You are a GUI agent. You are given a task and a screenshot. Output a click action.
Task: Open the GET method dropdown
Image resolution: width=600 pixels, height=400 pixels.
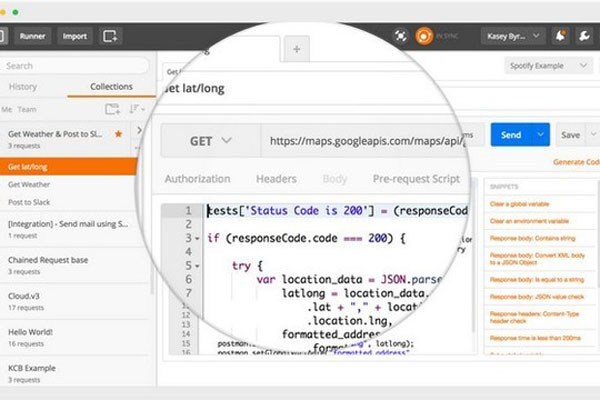coord(208,141)
